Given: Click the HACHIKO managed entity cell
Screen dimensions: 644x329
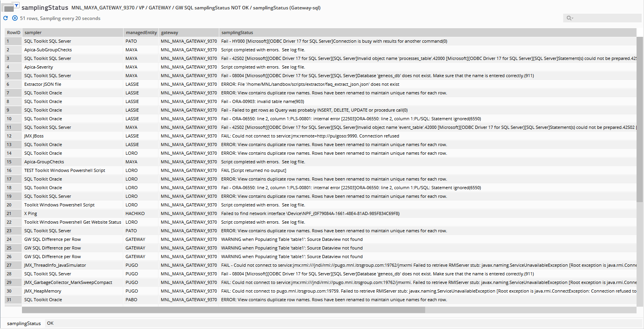Looking at the screenshot, I should click(x=135, y=213).
